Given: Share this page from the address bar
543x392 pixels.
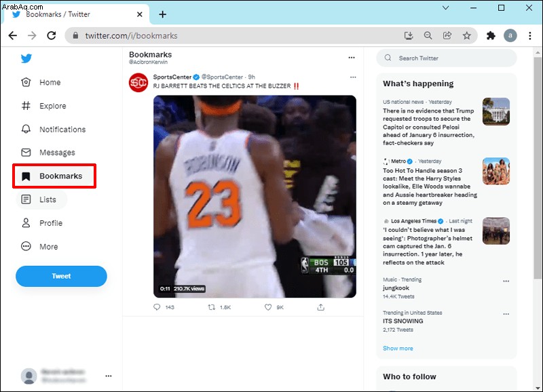Looking at the screenshot, I should pos(447,35).
